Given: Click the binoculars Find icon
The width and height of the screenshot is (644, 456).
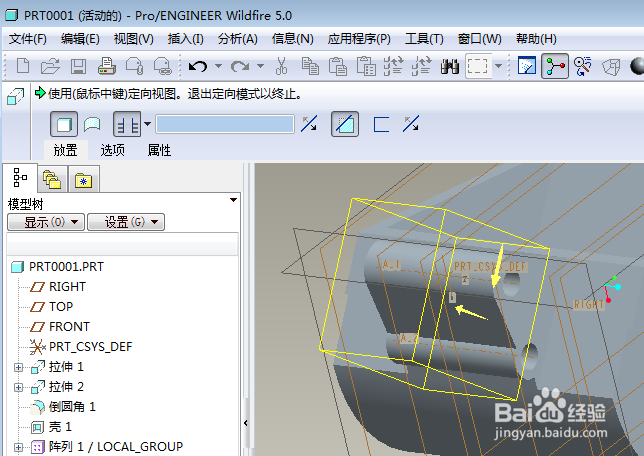Looking at the screenshot, I should [x=450, y=66].
